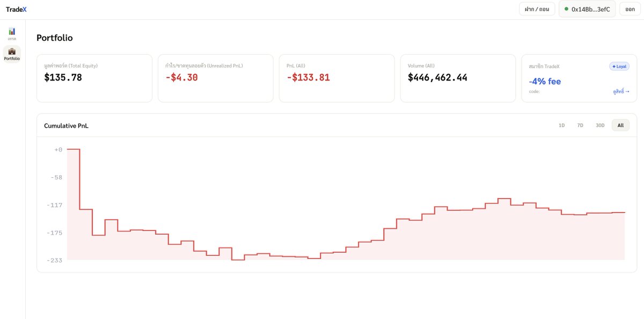This screenshot has height=319, width=644.
Task: Click the สมาชิก TradeX label
Action: [544, 66]
